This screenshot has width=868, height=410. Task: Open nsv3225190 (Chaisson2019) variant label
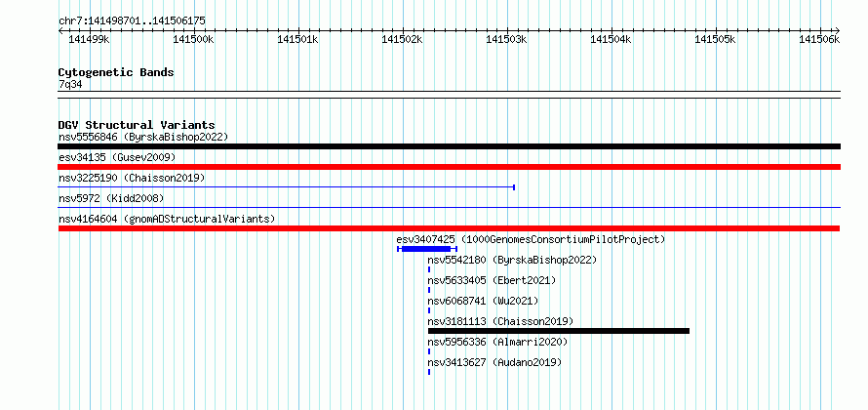click(132, 179)
